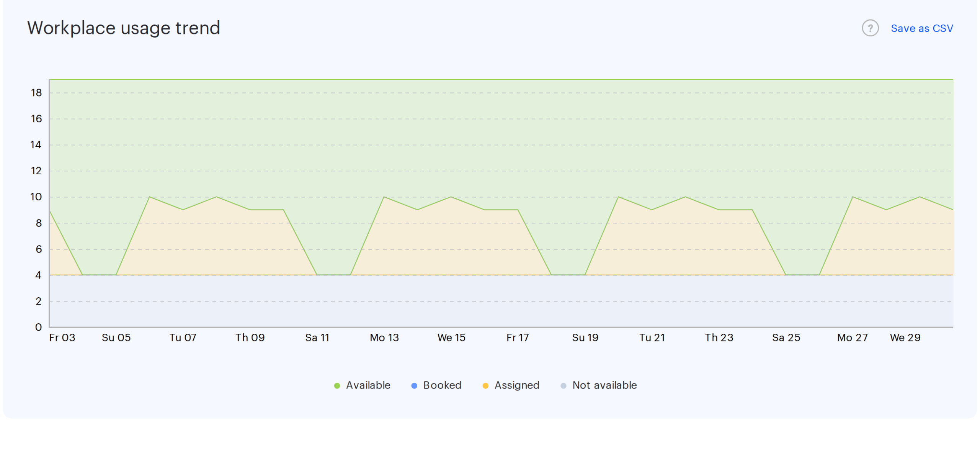Viewport: 980px width, 472px height.
Task: Click the Su 05 date label
Action: (116, 338)
